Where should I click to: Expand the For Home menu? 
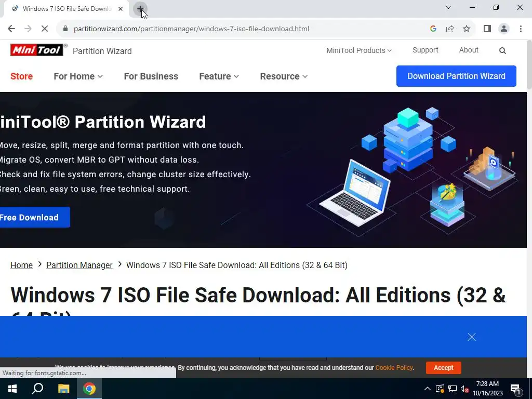pos(78,76)
